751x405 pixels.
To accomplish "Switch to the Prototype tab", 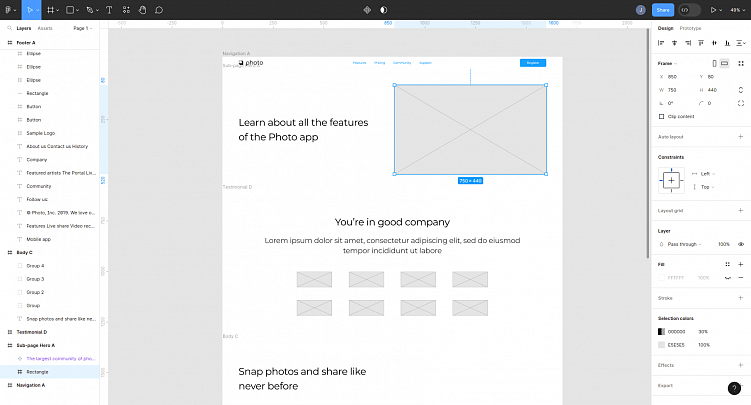I will click(x=690, y=28).
